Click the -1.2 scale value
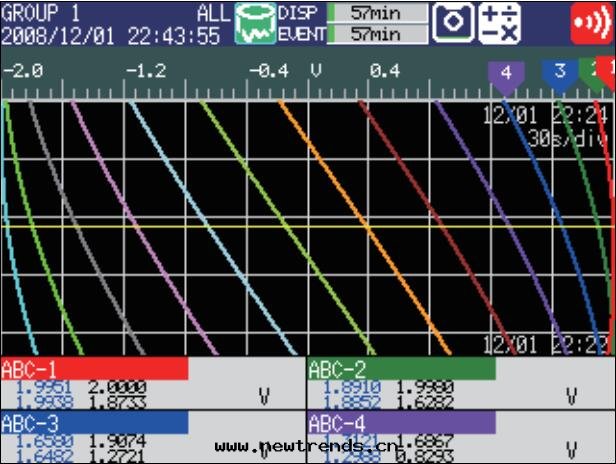 point(146,71)
